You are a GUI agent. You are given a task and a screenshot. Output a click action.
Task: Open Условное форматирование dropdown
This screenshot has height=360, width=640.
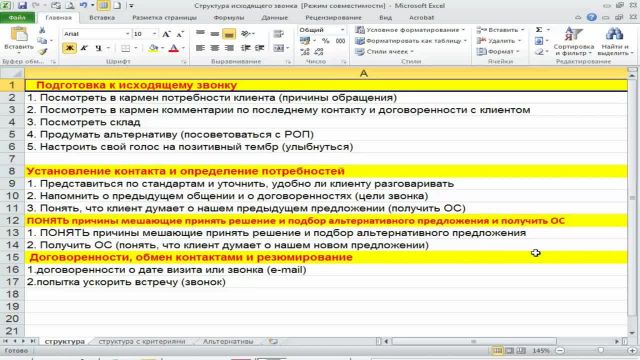(x=410, y=30)
